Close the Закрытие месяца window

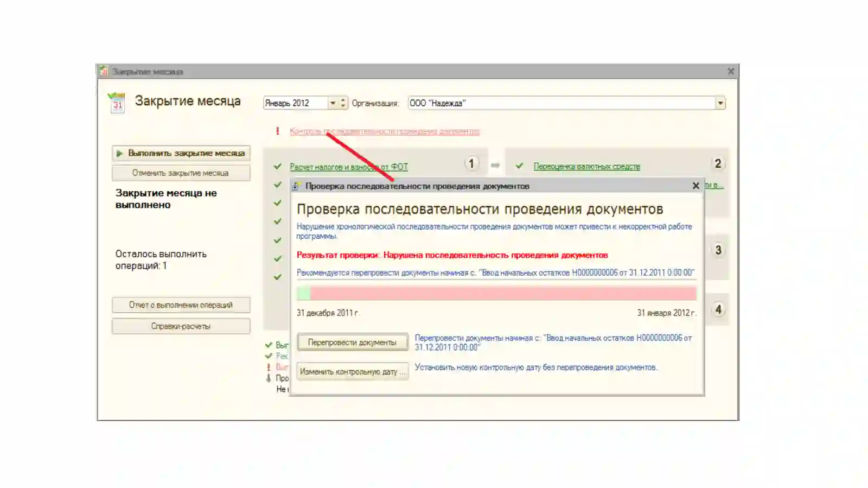(731, 71)
